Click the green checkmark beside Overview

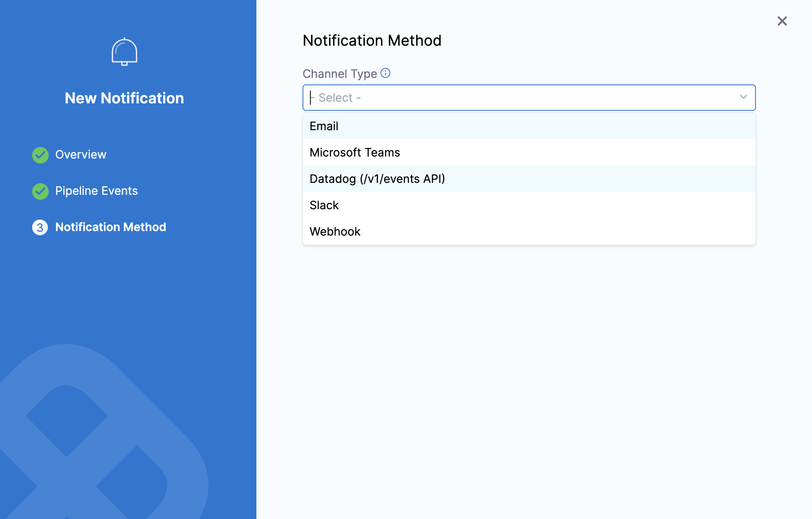click(x=40, y=155)
